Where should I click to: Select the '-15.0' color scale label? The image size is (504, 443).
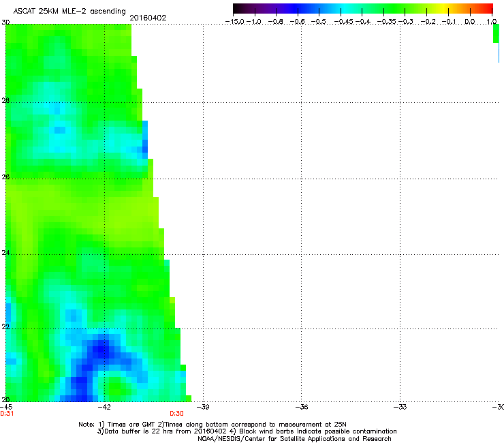(x=235, y=22)
